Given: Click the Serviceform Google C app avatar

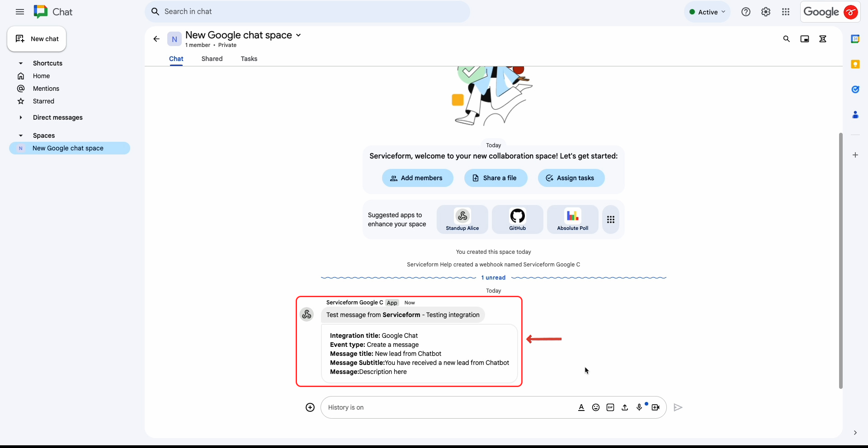Looking at the screenshot, I should coord(307,314).
